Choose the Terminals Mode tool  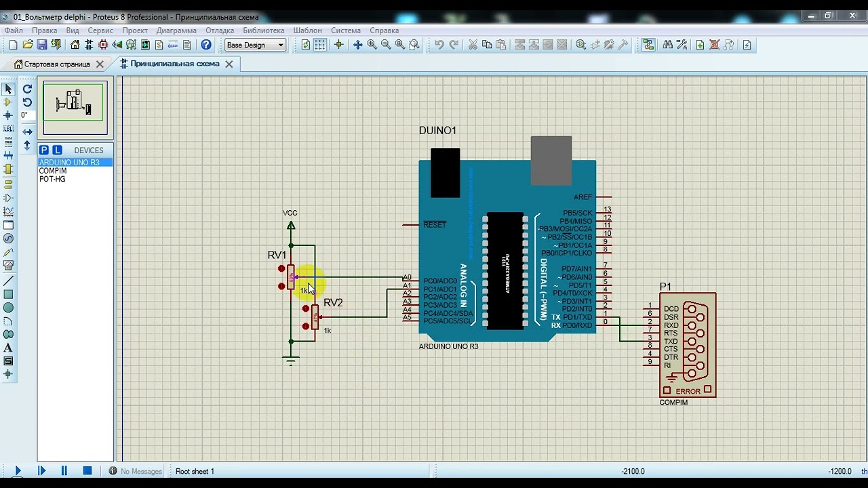(x=8, y=184)
